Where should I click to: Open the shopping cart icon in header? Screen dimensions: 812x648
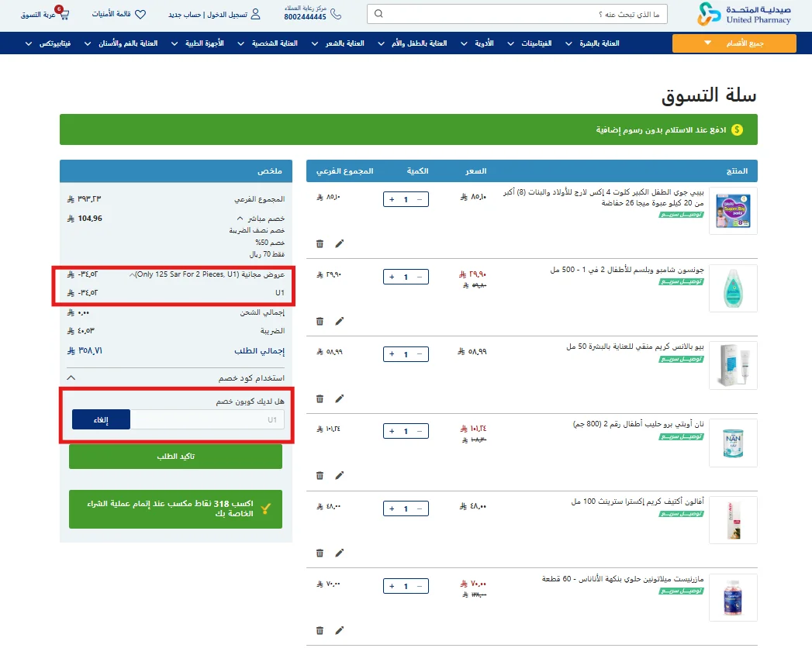[x=63, y=14]
